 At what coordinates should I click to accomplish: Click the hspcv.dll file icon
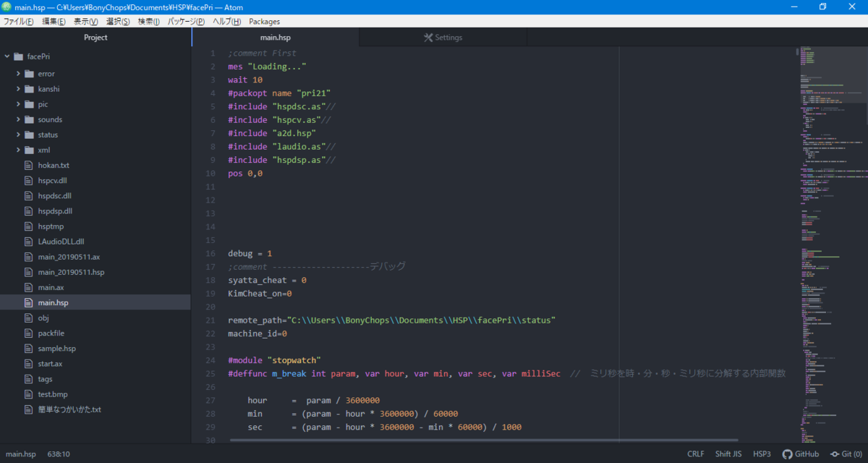tap(29, 180)
